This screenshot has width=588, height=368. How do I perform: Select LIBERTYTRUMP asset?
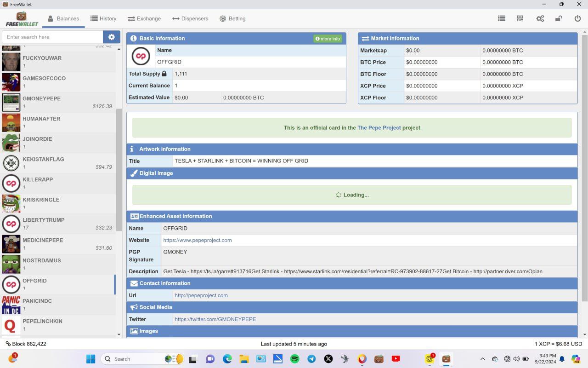tap(58, 224)
